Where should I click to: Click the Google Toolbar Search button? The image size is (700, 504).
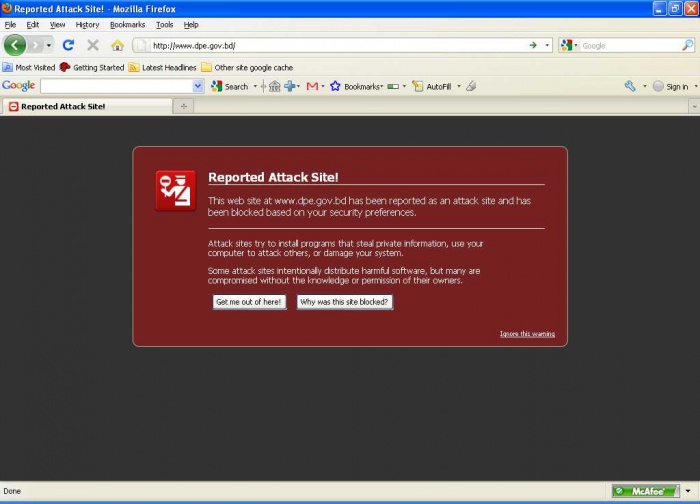[x=229, y=87]
